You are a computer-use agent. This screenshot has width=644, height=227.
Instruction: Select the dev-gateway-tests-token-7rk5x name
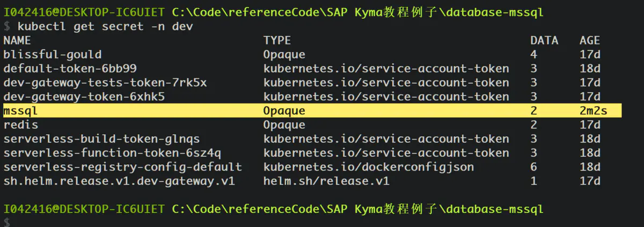105,82
